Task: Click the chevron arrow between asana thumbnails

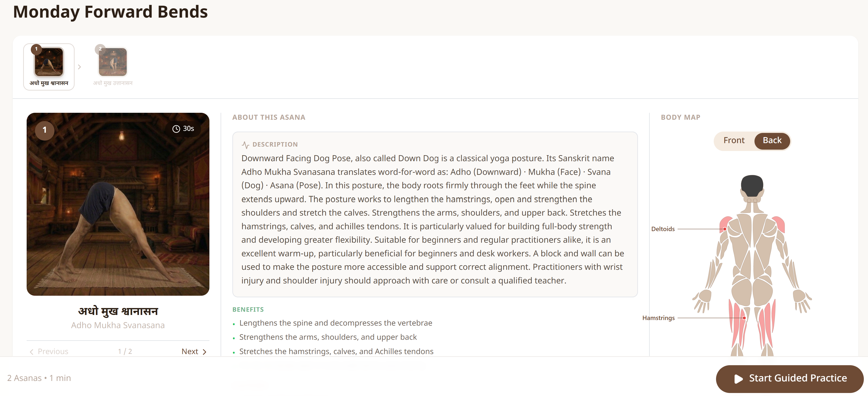Action: pyautogui.click(x=79, y=67)
